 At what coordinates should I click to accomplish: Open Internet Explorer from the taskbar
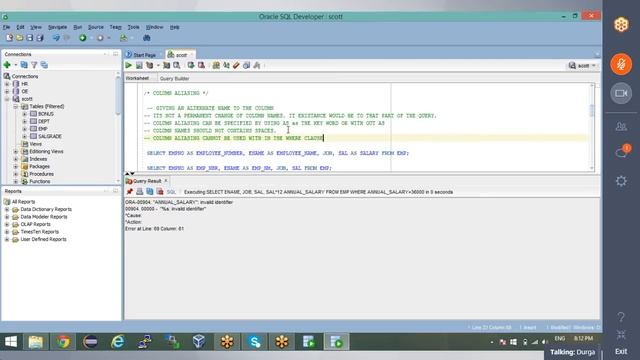[x=118, y=342]
